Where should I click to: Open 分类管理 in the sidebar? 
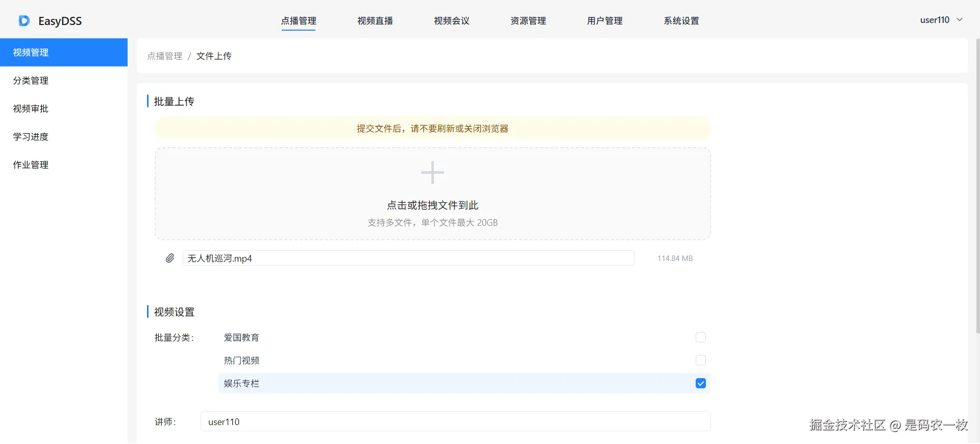click(x=64, y=80)
